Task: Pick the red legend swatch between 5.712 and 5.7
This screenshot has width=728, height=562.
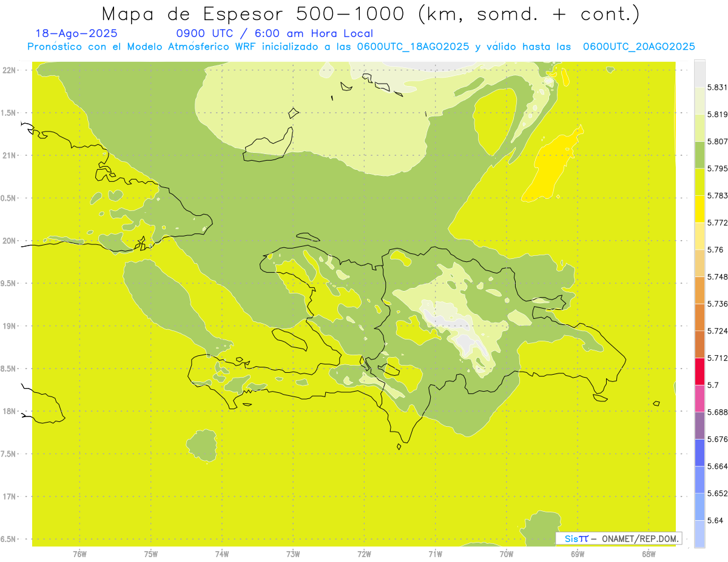Action: coord(699,372)
